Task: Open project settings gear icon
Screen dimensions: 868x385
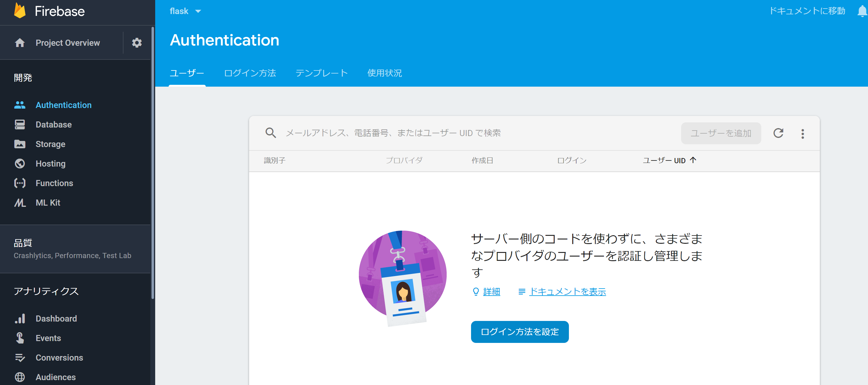Action: (137, 43)
